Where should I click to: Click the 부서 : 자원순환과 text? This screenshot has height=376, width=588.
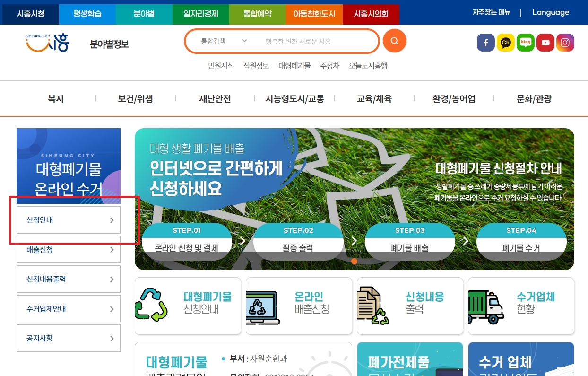point(259,359)
